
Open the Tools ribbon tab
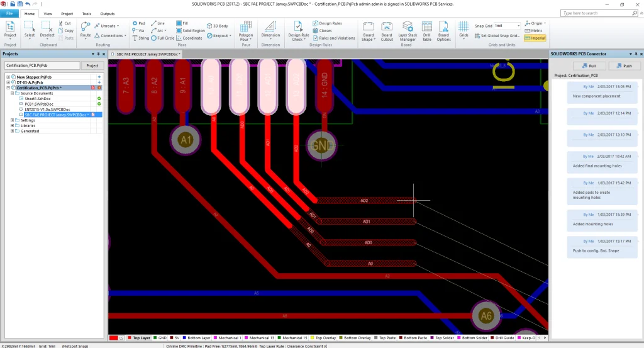(86, 13)
